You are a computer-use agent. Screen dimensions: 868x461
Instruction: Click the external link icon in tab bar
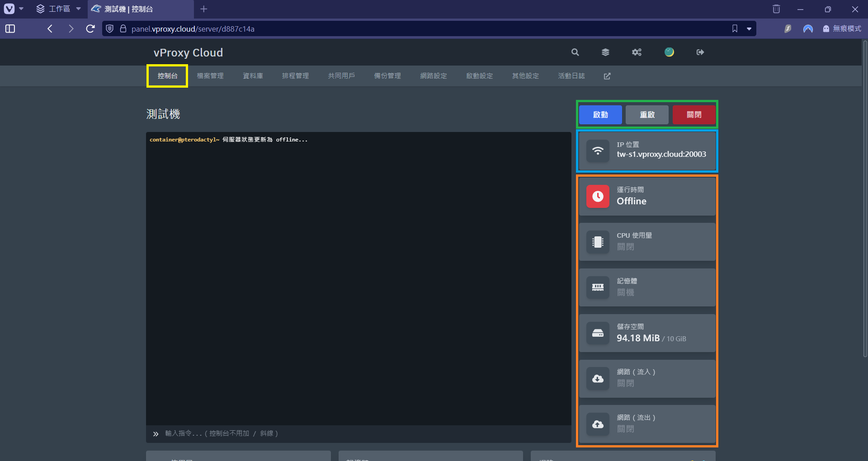pyautogui.click(x=607, y=76)
